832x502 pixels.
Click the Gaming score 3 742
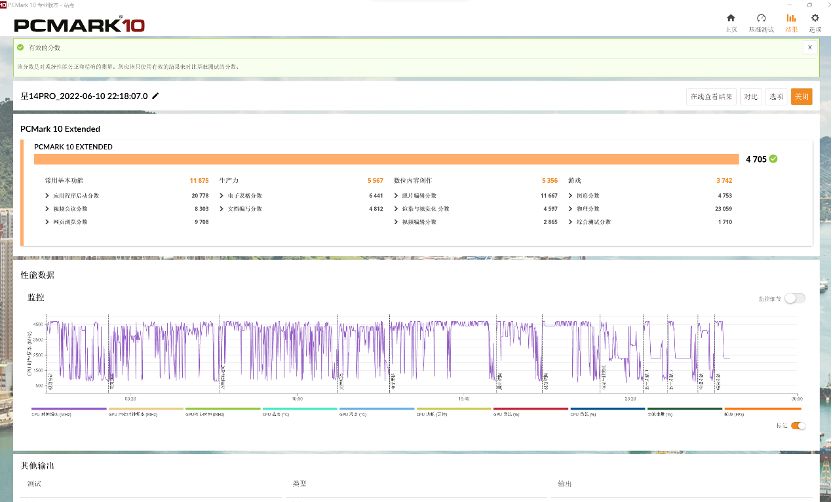click(724, 180)
